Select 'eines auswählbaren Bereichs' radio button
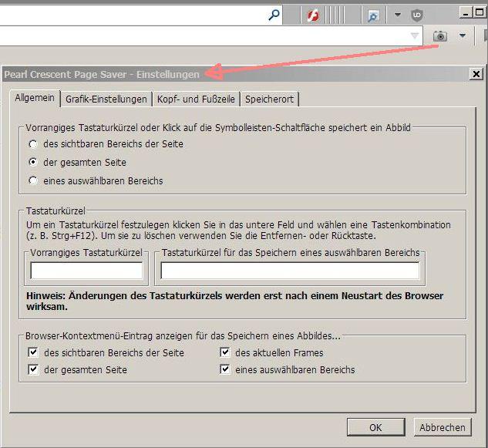Image resolution: width=488 pixels, height=448 pixels. point(33,180)
